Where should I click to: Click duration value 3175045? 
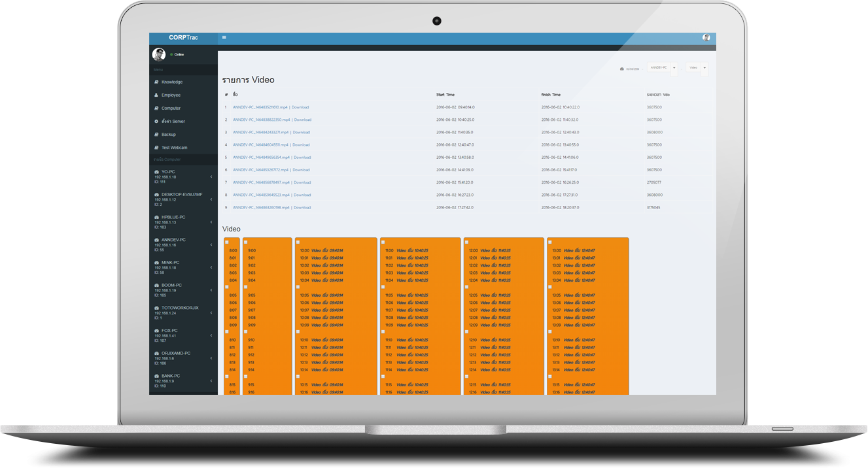pos(653,207)
